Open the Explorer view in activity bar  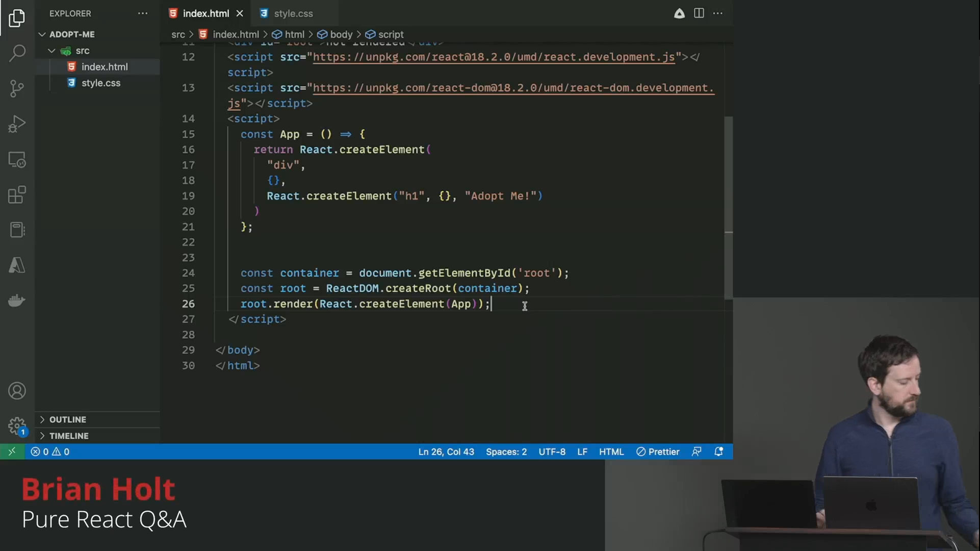[17, 18]
